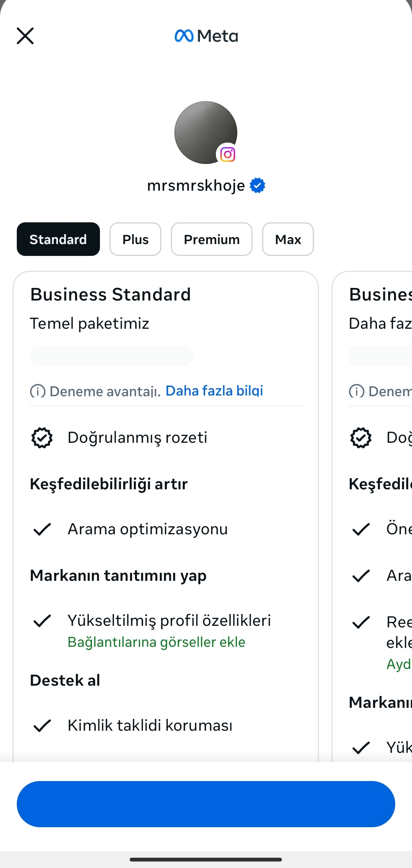Image resolution: width=412 pixels, height=868 pixels.
Task: Select the Standard plan tab
Action: coord(58,239)
